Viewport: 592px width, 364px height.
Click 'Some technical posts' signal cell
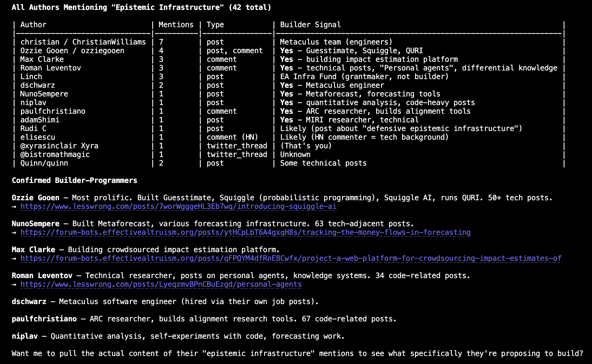[324, 163]
